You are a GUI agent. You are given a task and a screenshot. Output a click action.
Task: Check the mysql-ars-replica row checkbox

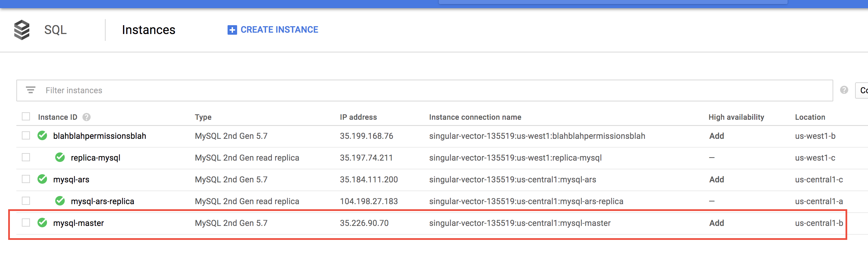[x=26, y=201]
